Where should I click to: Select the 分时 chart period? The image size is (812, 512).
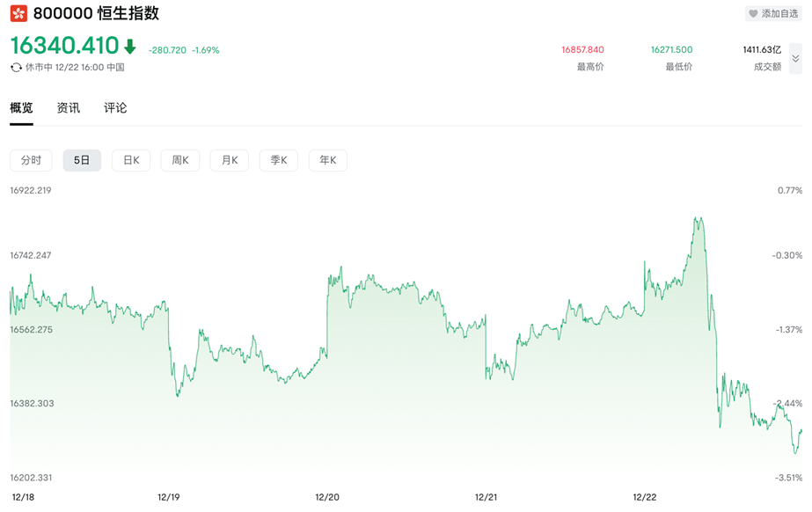(31, 160)
